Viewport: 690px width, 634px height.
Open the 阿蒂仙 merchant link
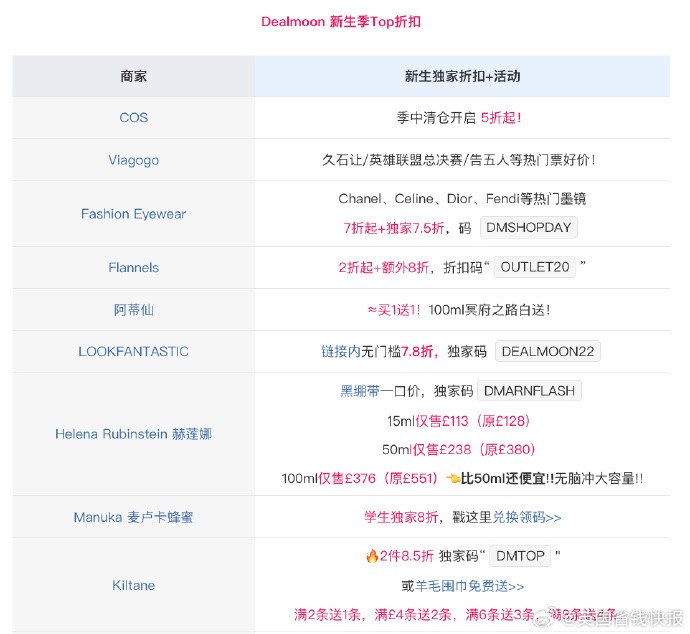[x=133, y=310]
